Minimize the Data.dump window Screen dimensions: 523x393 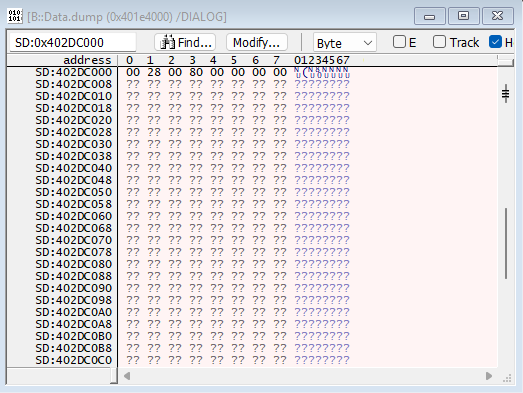coord(430,16)
